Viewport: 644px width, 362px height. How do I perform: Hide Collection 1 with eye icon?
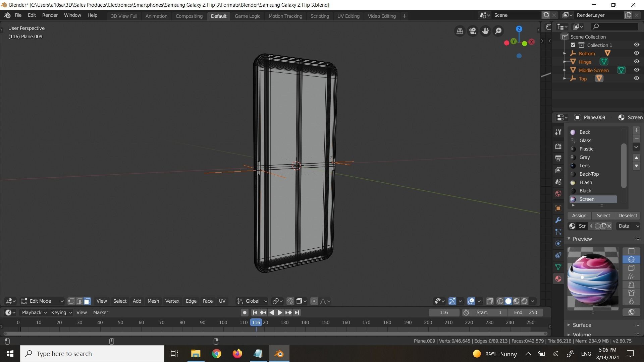point(636,45)
